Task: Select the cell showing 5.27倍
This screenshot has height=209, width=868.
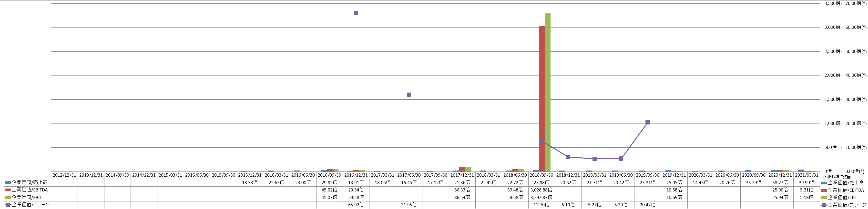Action: pyautogui.click(x=595, y=205)
